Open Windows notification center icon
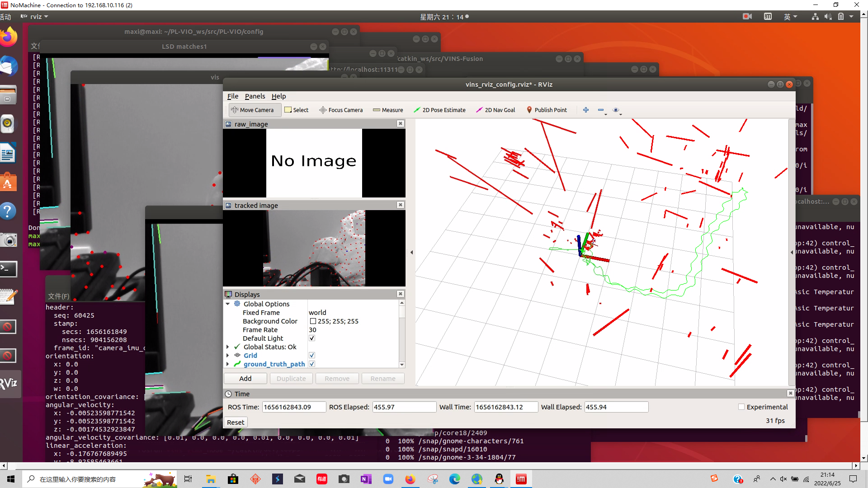Viewport: 868px width, 488px height. click(853, 479)
